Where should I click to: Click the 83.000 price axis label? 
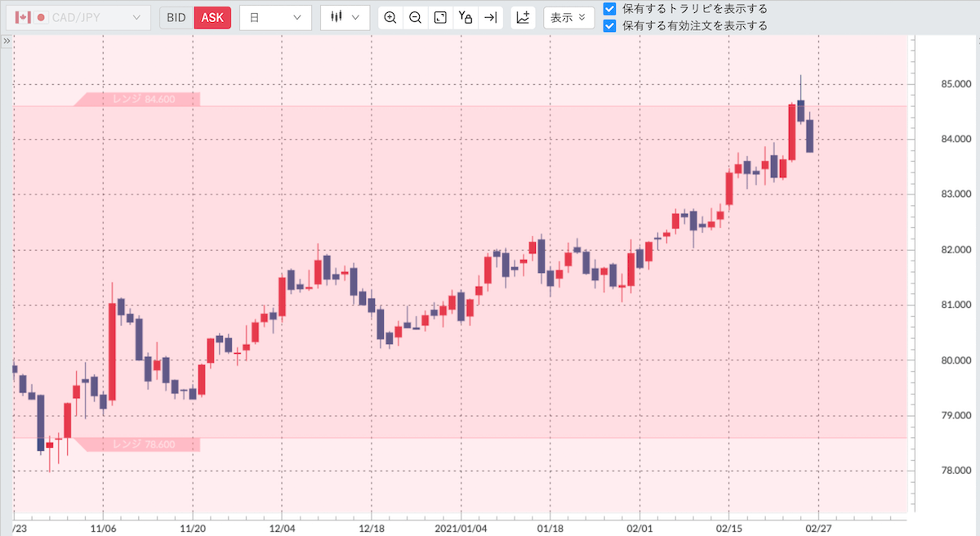[955, 194]
